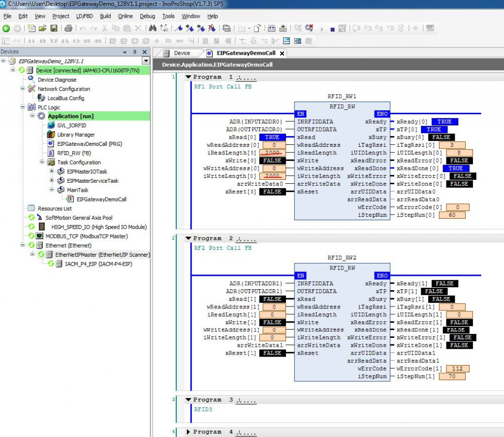Pin the Devices panel with pushpin icon
This screenshot has width=504, height=437.
[135, 52]
